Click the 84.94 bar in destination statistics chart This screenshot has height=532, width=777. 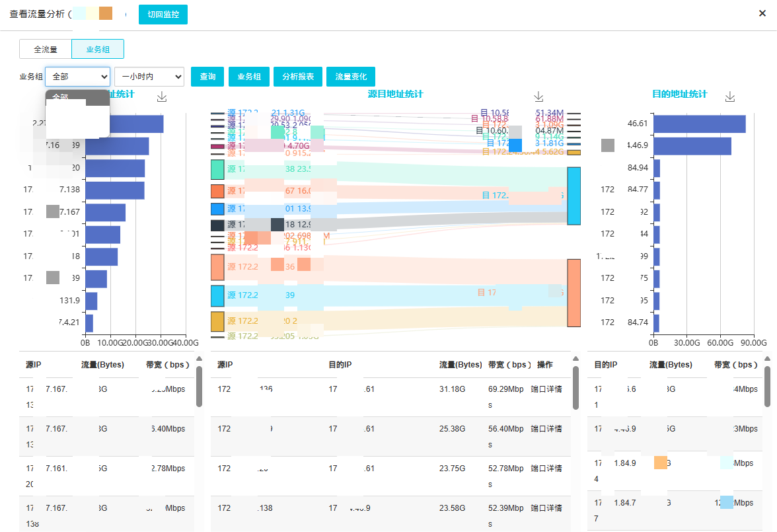[657, 169]
